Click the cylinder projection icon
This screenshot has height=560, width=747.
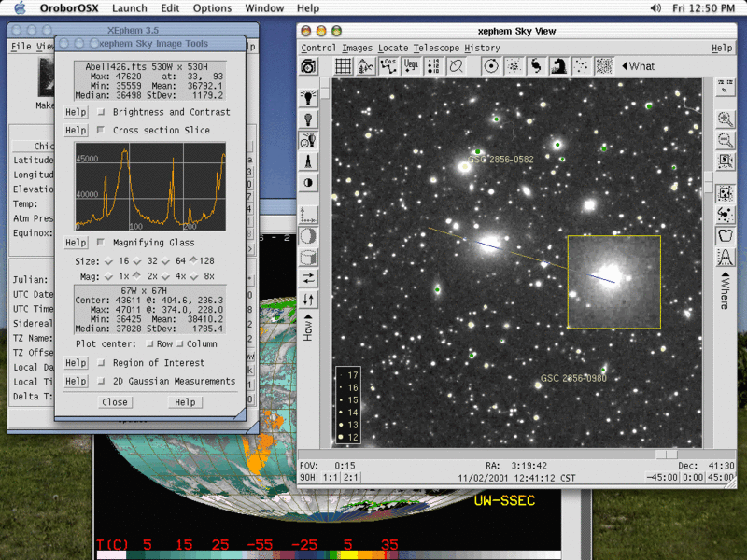[x=308, y=258]
